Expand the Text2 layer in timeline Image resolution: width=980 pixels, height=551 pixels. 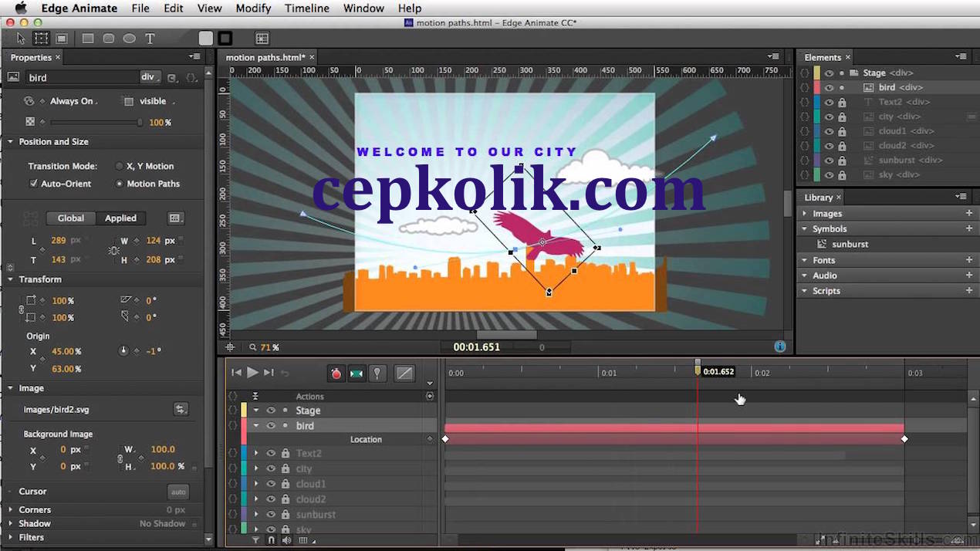click(256, 454)
